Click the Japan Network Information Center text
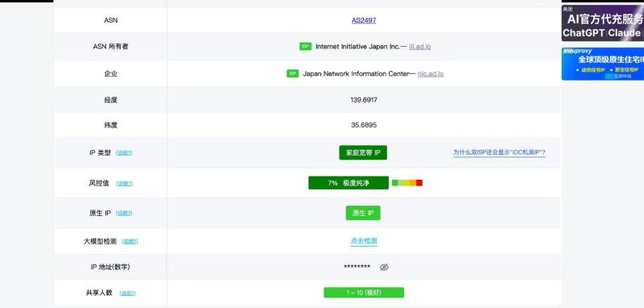 click(x=356, y=73)
